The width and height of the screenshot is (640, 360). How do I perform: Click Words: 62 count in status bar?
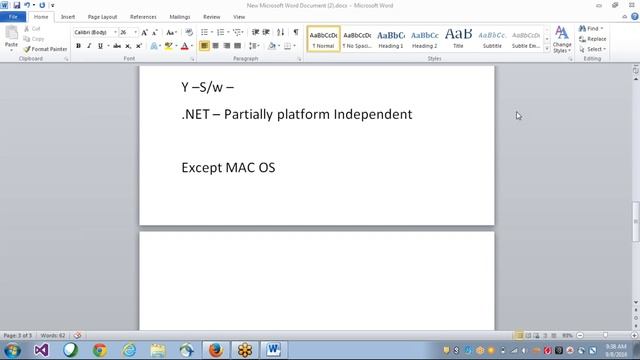pyautogui.click(x=53, y=336)
